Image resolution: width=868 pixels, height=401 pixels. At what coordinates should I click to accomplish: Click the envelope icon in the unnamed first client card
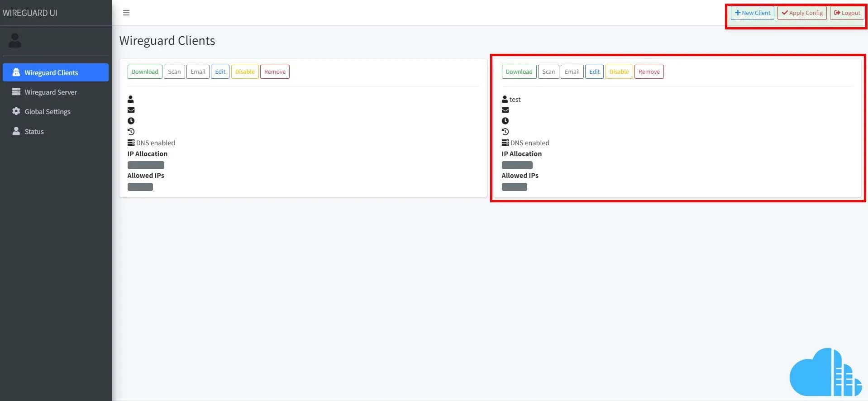pyautogui.click(x=131, y=110)
